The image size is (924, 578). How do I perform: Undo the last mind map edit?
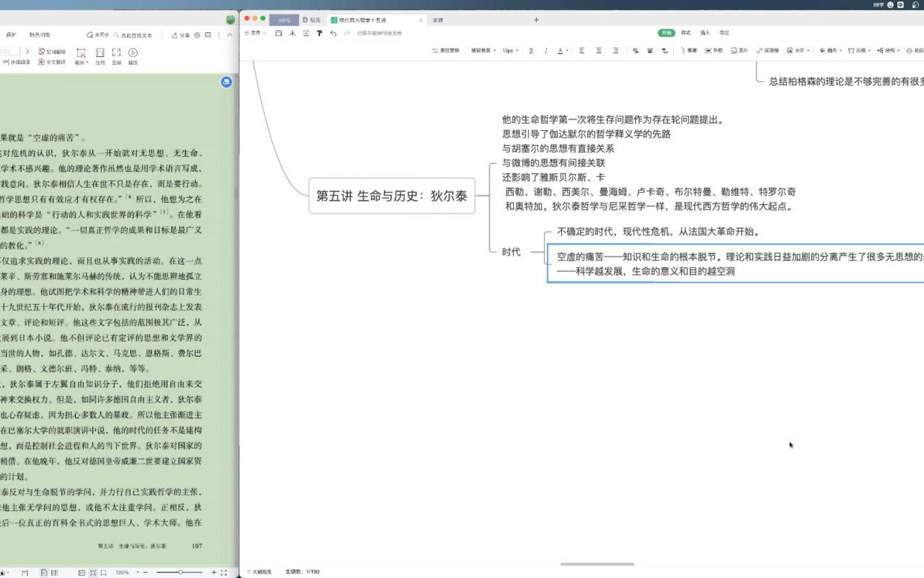[x=333, y=33]
